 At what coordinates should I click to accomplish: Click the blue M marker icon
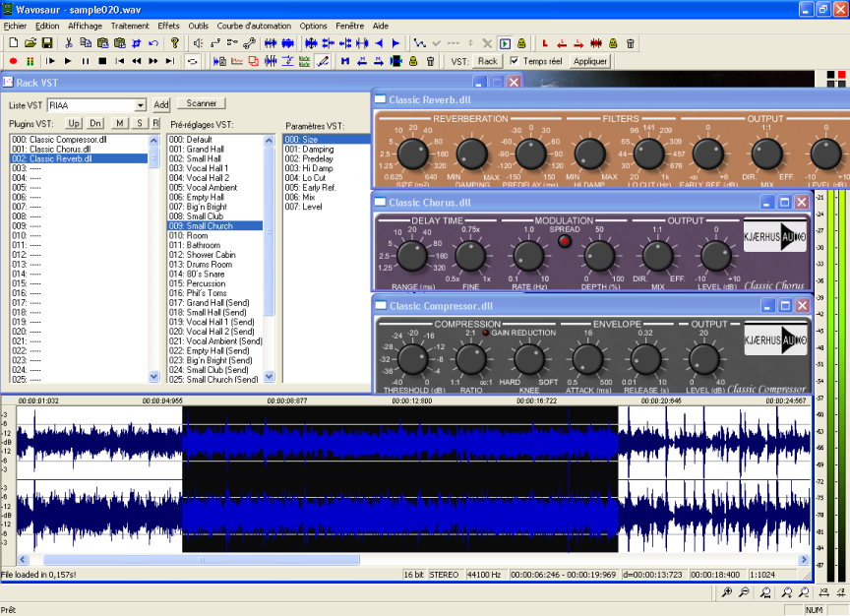pos(345,61)
